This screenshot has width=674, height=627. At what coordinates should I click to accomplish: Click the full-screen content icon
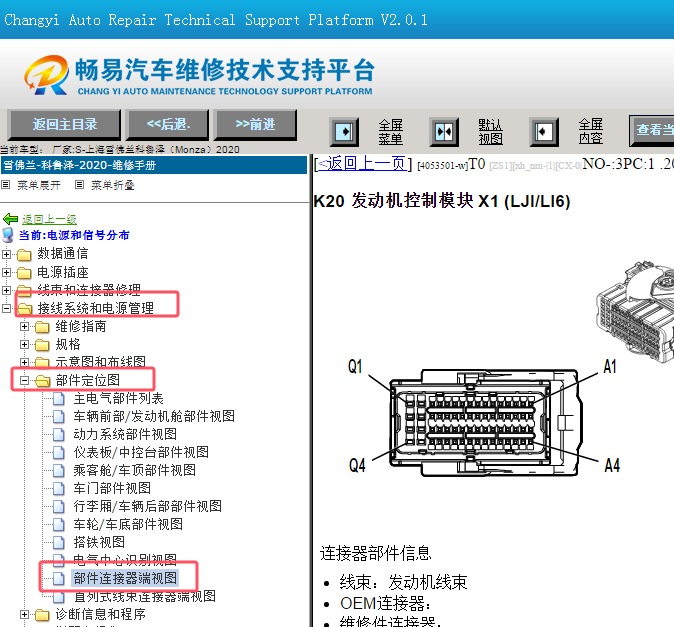click(544, 132)
